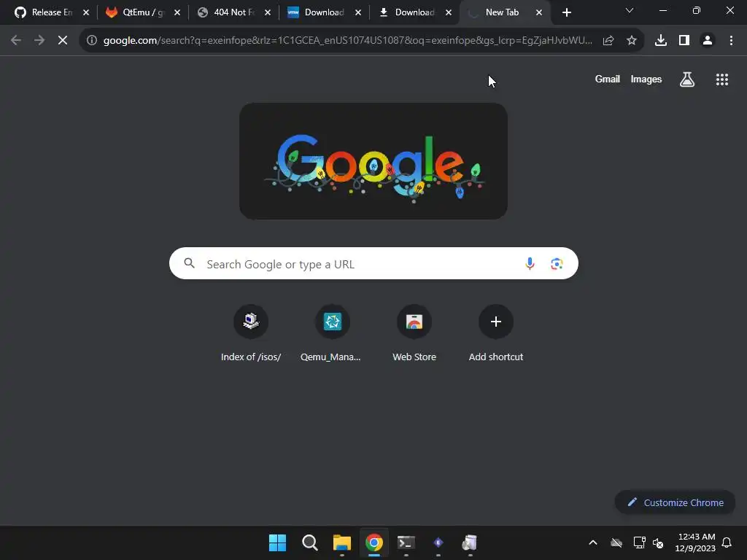The image size is (747, 560).
Task: Click the address bar URL
Action: 347,41
